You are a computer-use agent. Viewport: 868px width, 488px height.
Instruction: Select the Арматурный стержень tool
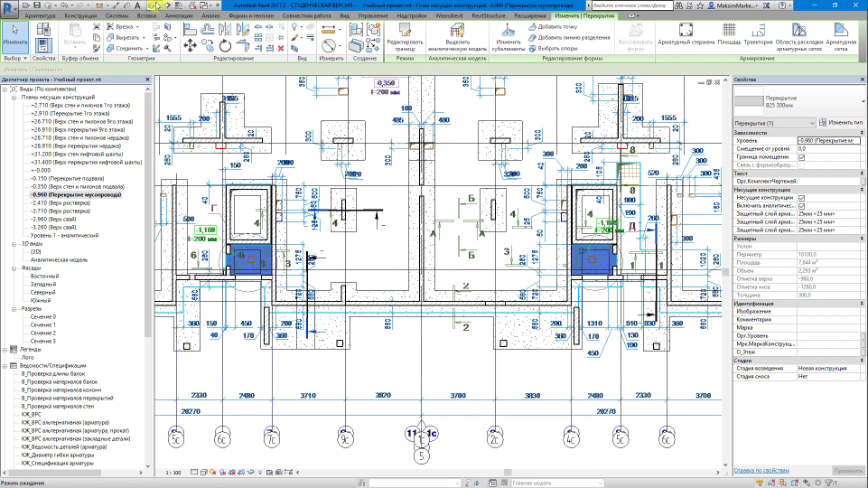click(686, 33)
